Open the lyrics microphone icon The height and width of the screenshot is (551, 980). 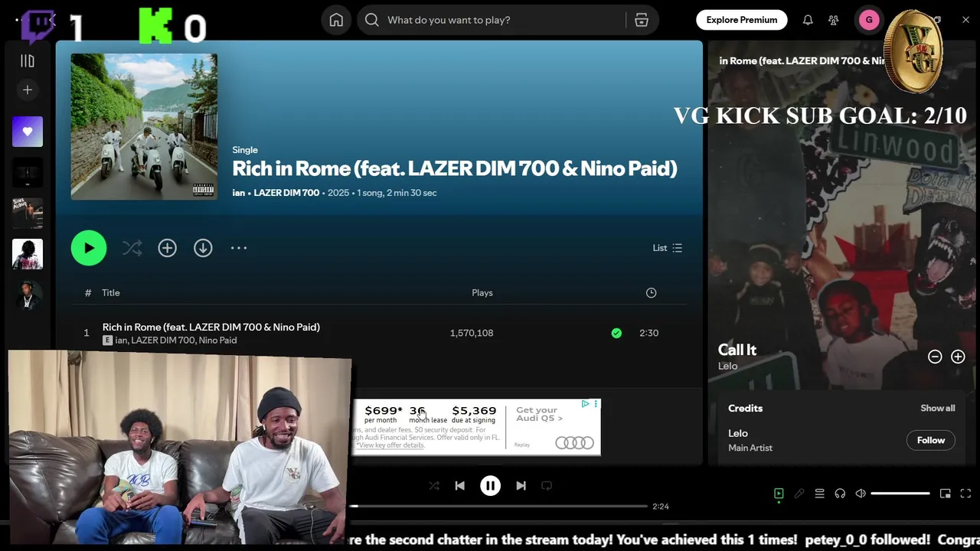tap(799, 494)
